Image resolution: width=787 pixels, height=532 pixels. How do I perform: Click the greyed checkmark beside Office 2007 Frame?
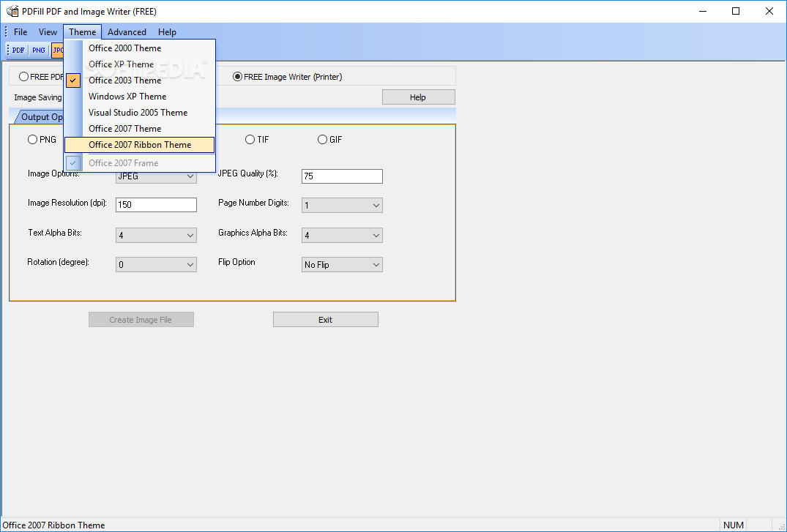pyautogui.click(x=73, y=163)
